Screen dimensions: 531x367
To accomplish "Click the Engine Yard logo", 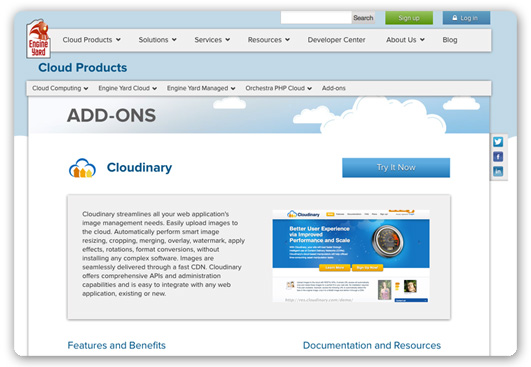I will point(38,39).
